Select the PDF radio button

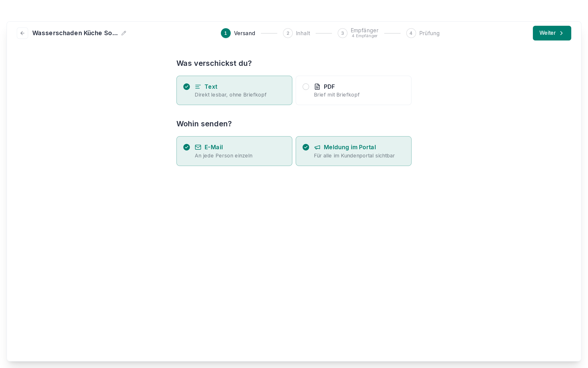306,87
